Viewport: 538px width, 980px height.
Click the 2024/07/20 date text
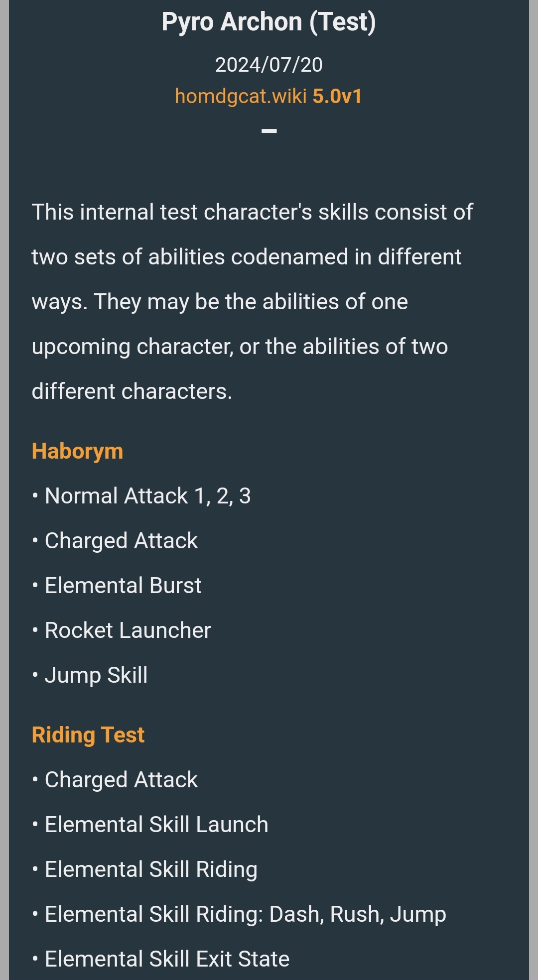[269, 65]
